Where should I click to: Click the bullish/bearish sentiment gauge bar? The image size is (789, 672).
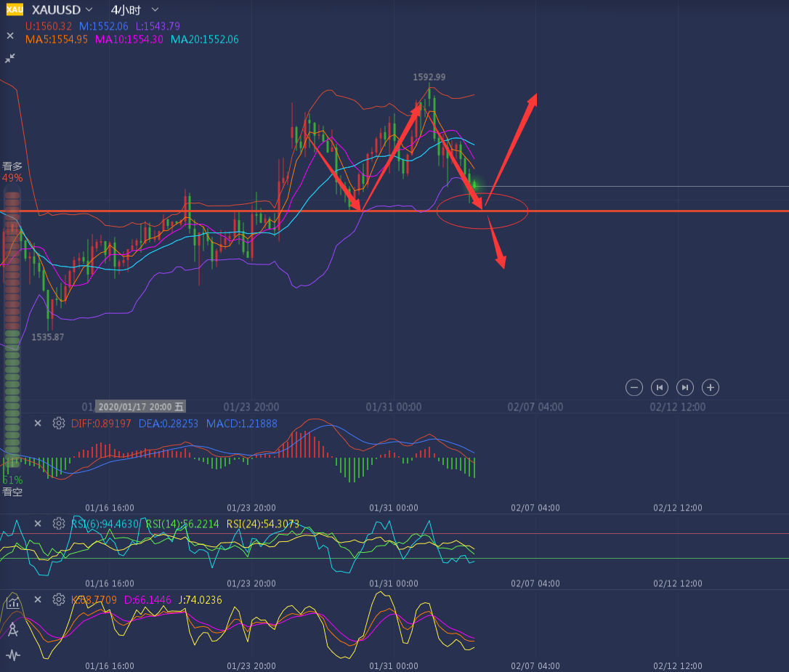click(x=12, y=327)
